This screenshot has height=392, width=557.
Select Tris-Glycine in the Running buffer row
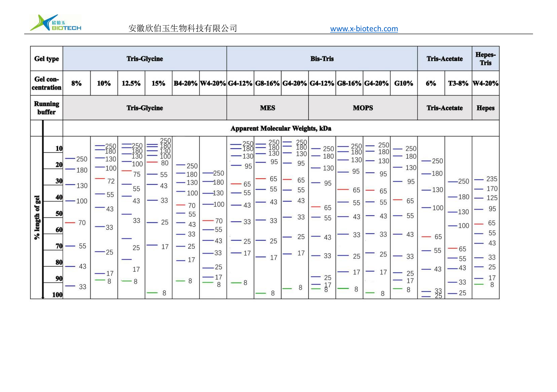tap(145, 108)
